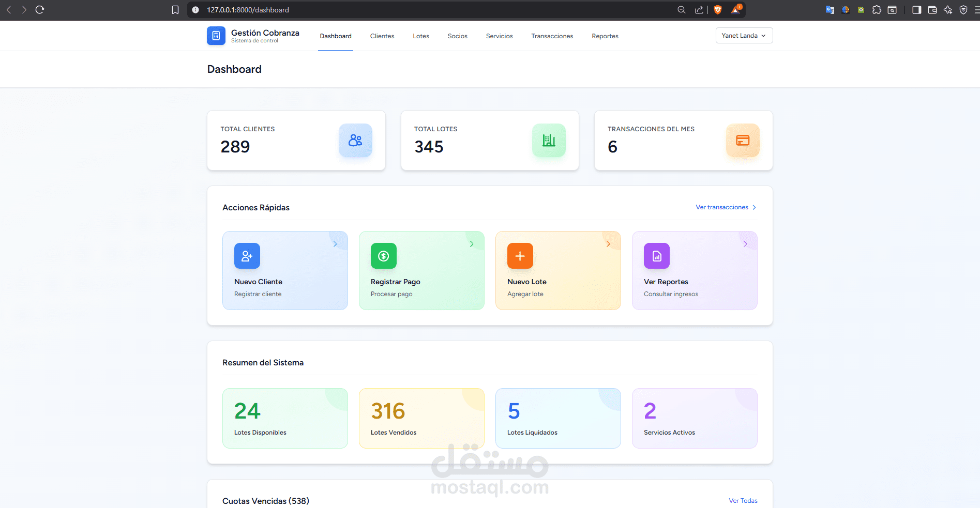Click the Total Clientes value 289
This screenshot has height=508, width=980.
tap(235, 147)
